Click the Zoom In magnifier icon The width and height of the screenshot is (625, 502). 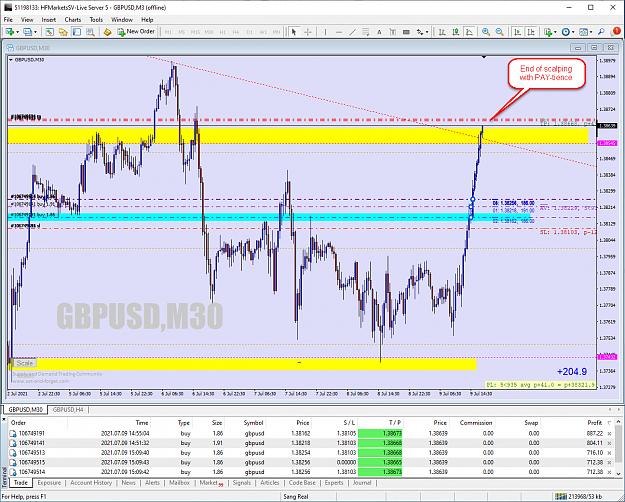click(x=486, y=32)
